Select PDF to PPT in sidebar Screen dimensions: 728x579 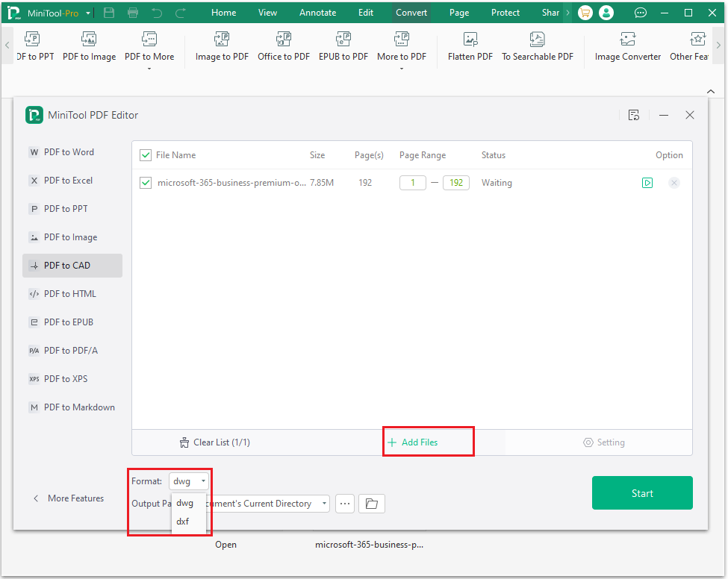click(x=72, y=209)
